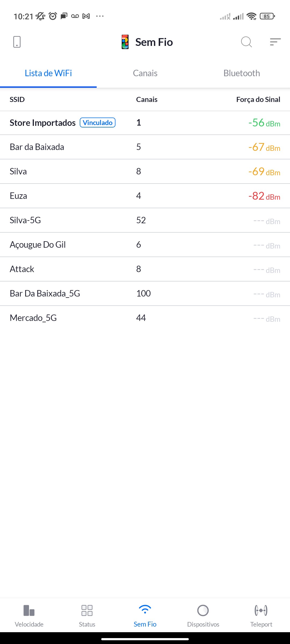This screenshot has width=290, height=644.
Task: Tap the Mercado_5G network row
Action: tap(33, 318)
